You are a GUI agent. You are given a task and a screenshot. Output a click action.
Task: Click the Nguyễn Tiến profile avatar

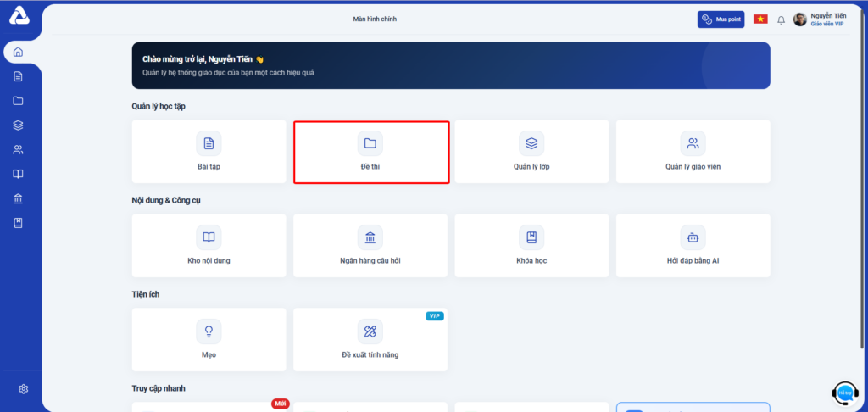(x=800, y=19)
